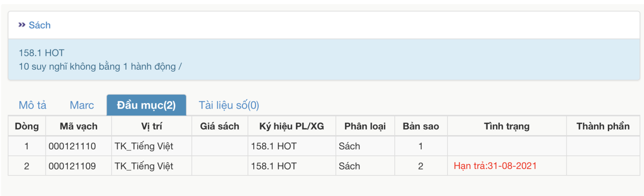Click the Tình trạng column header
Viewport: 644px width, 196px height.
tap(506, 126)
